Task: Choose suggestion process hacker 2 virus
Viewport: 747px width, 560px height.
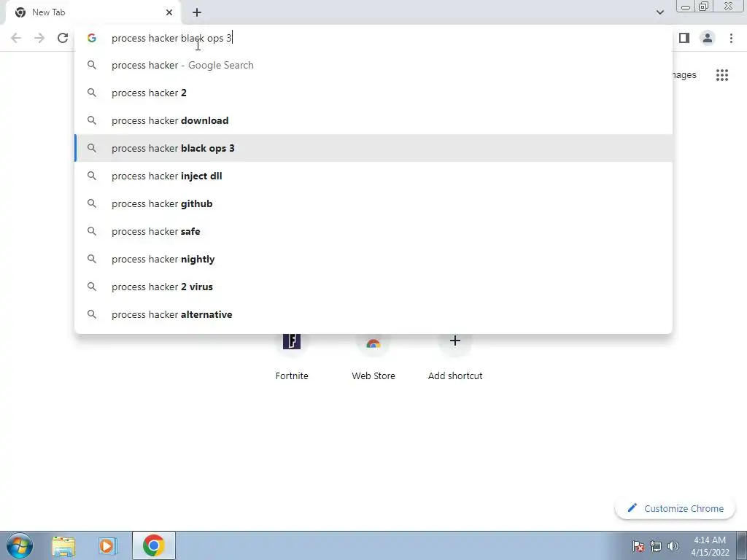Action: tap(373, 287)
